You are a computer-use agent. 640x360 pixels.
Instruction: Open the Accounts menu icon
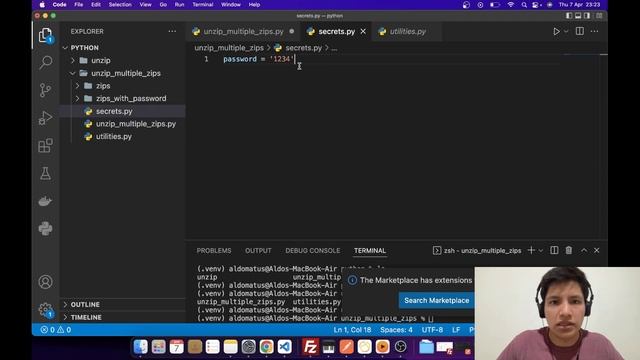[x=45, y=282]
